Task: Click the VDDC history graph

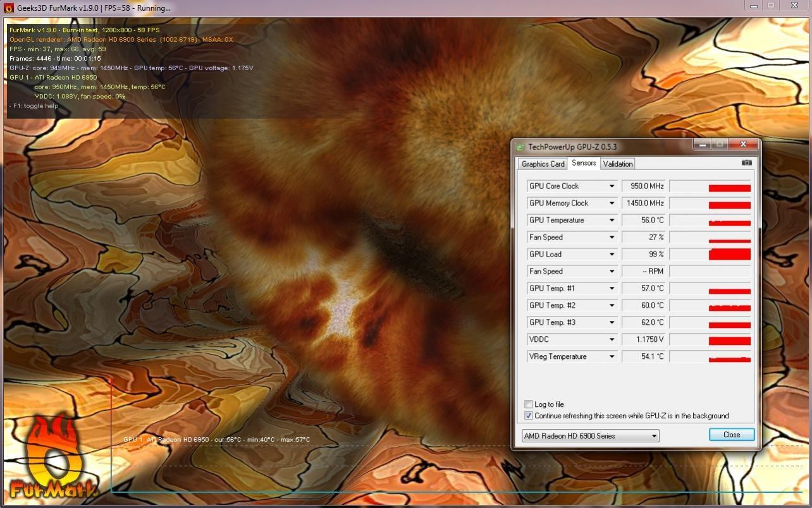Action: 710,340
